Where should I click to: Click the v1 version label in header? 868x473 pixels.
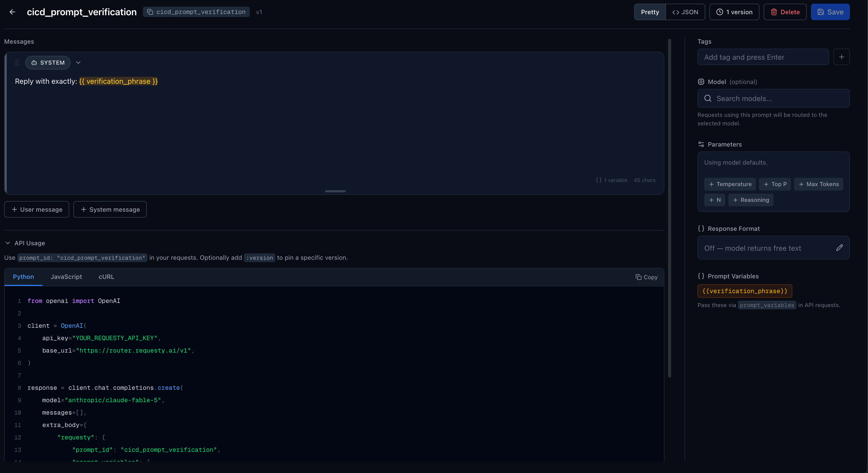[259, 12]
